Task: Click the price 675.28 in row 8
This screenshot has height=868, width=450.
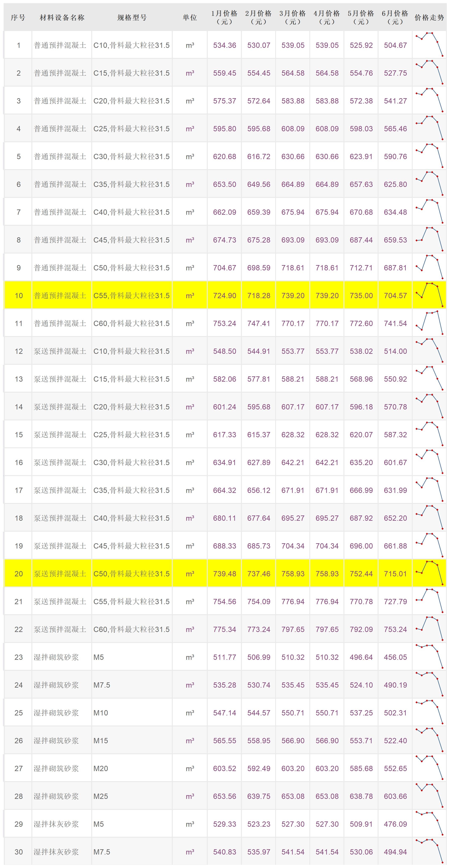Action: pos(259,240)
